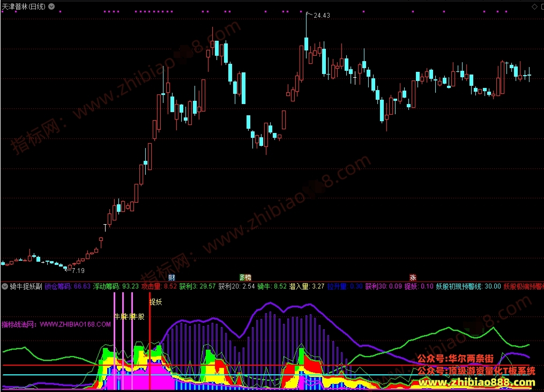This screenshot has width=544, height=392.
Task: Click the 骑牛: 8.52 value
Action: [x=272, y=286]
